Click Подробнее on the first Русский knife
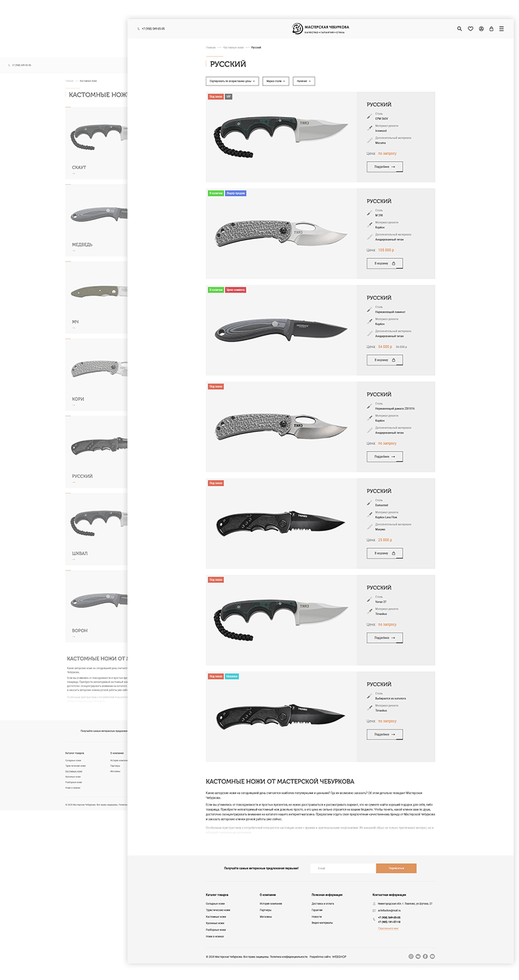 [x=385, y=167]
